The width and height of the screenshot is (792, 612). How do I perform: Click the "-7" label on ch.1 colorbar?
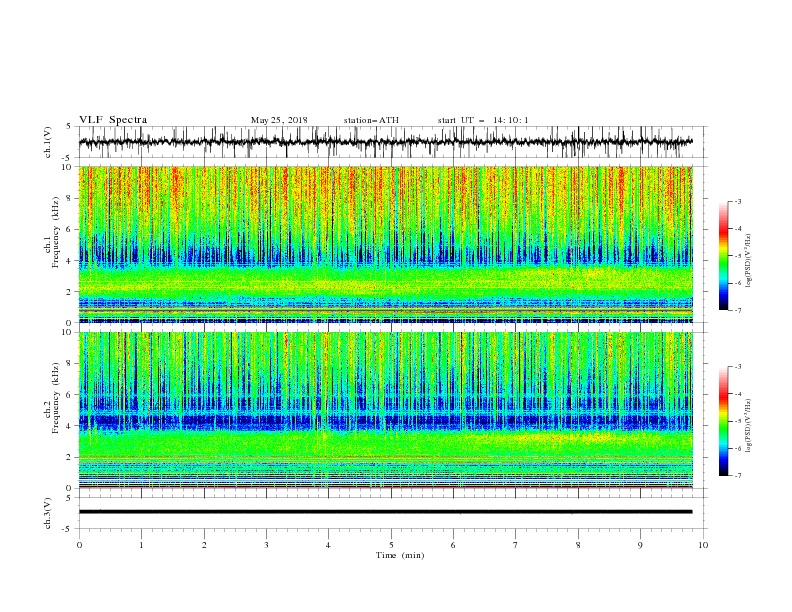738,311
